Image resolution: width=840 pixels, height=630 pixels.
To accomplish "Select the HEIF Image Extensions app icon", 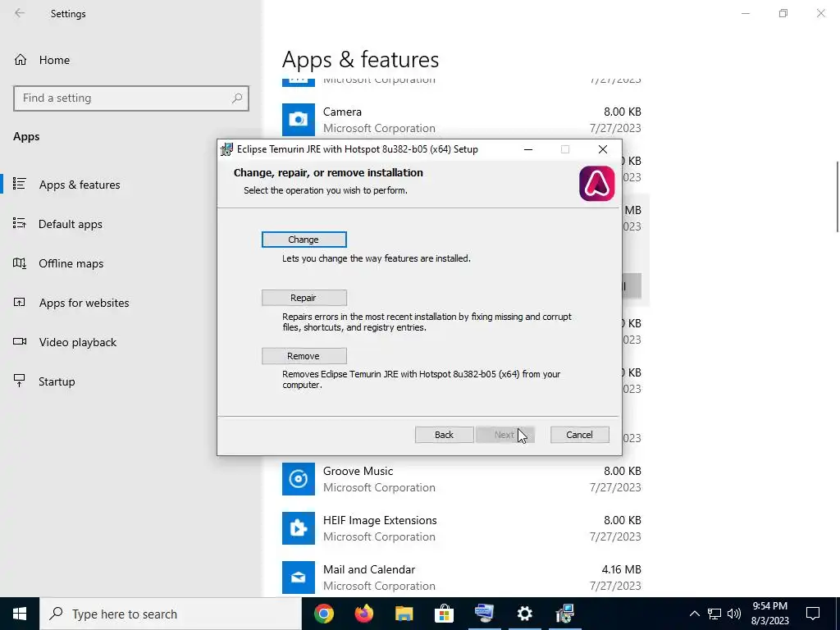I will tap(299, 528).
